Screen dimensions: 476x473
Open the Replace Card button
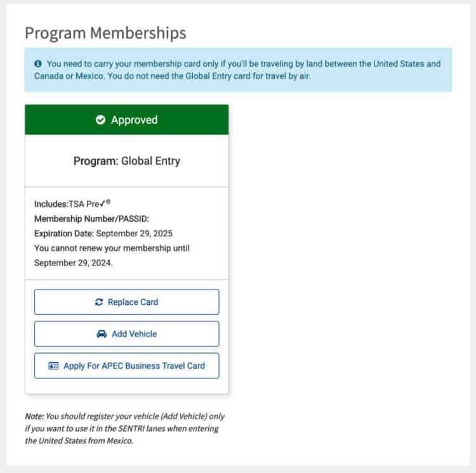click(126, 302)
